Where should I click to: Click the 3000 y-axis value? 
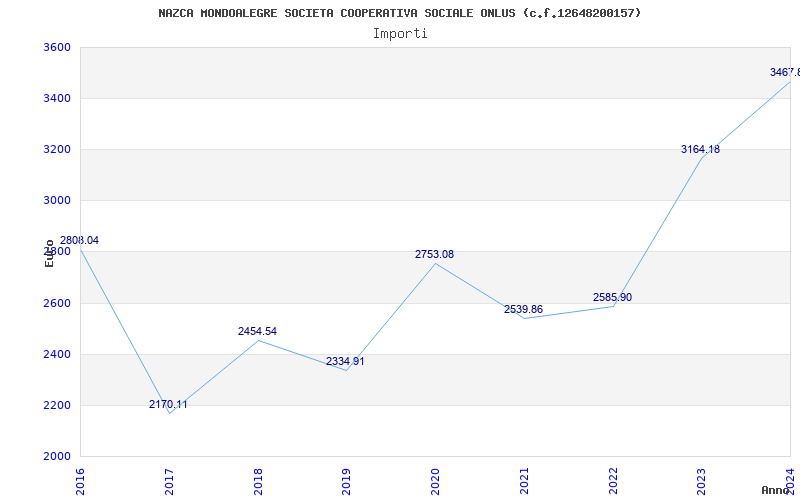[56, 201]
